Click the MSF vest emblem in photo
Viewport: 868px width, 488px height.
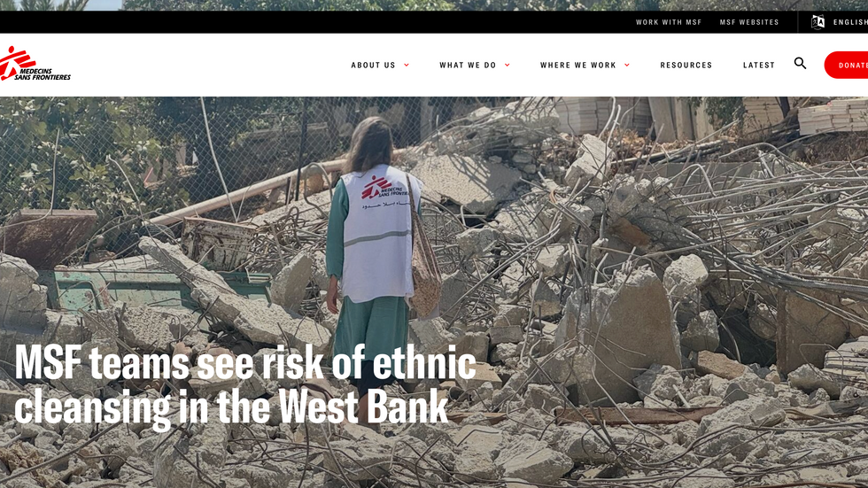coord(385,188)
